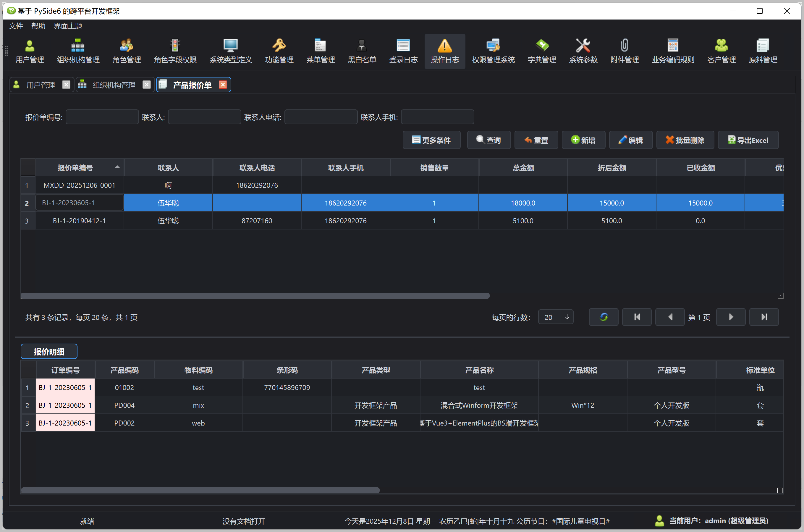Open the rows-per-page dropdown arrow
This screenshot has height=532, width=804.
[567, 317]
